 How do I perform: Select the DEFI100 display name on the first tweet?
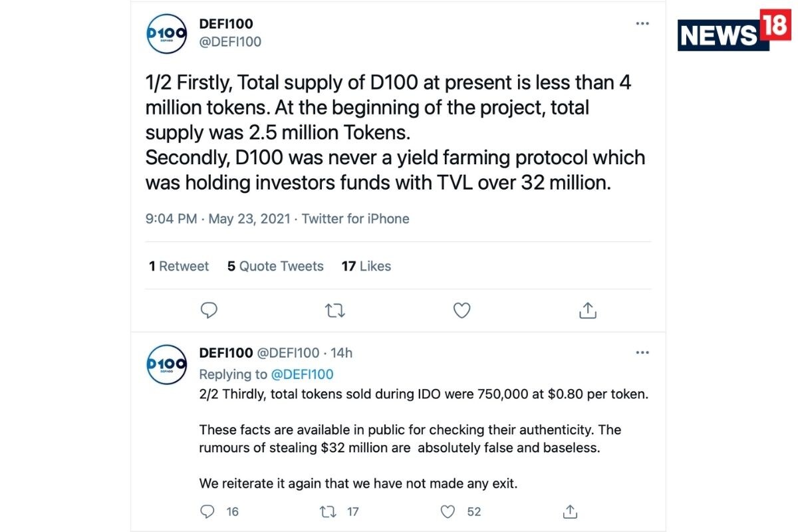[225, 23]
